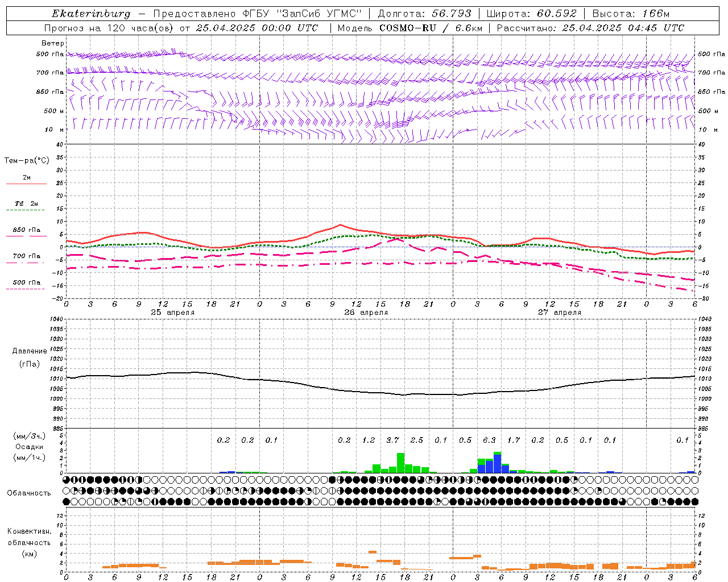
Task: Click the "27 апреля" date label
Action: [560, 313]
